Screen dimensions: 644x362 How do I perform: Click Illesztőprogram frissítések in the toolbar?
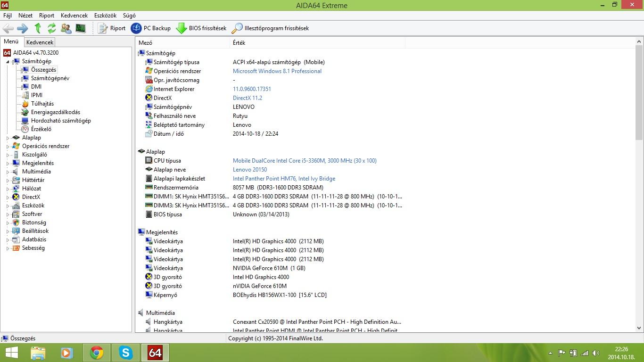[x=271, y=28]
